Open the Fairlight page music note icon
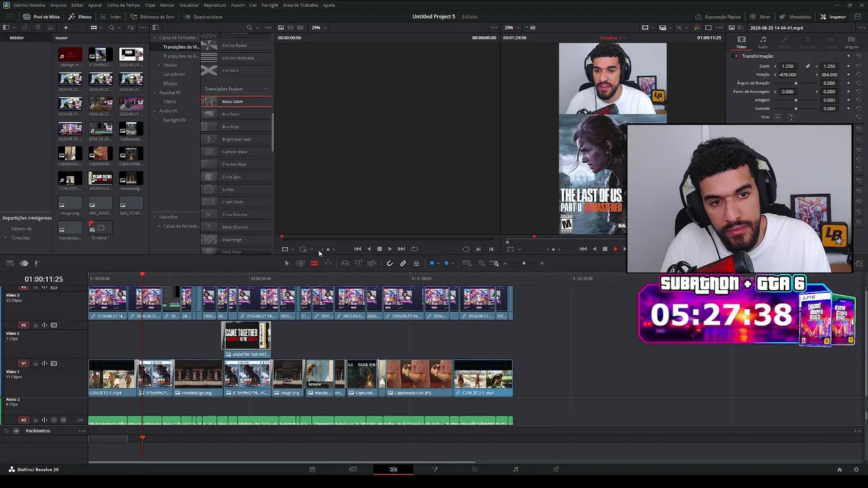868x488 pixels. click(515, 469)
